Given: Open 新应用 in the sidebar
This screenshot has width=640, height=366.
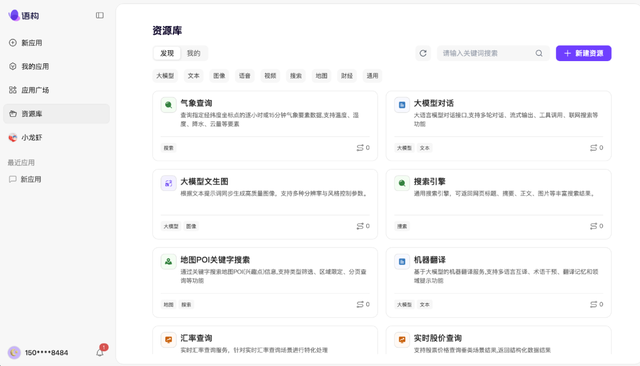Looking at the screenshot, I should pyautogui.click(x=56, y=43).
